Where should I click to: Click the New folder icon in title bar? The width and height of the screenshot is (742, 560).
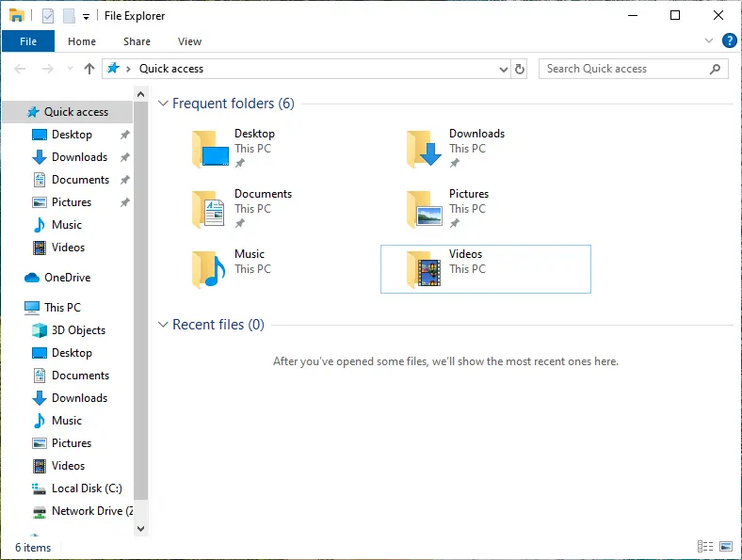tap(69, 16)
